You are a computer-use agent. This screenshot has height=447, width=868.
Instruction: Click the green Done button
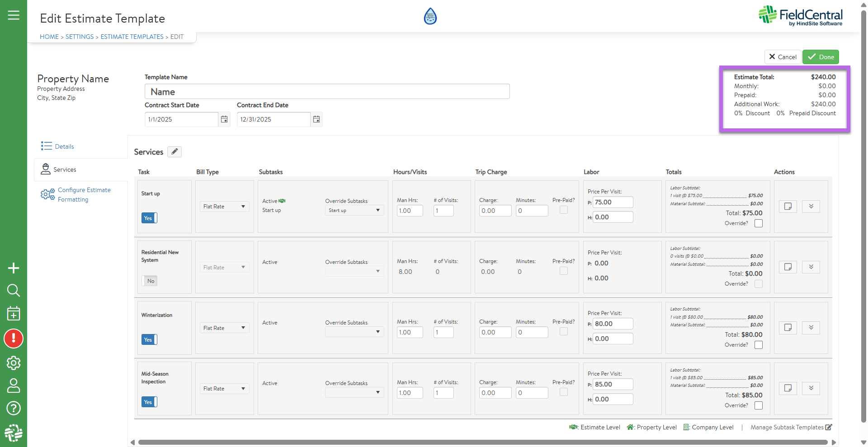pos(821,57)
